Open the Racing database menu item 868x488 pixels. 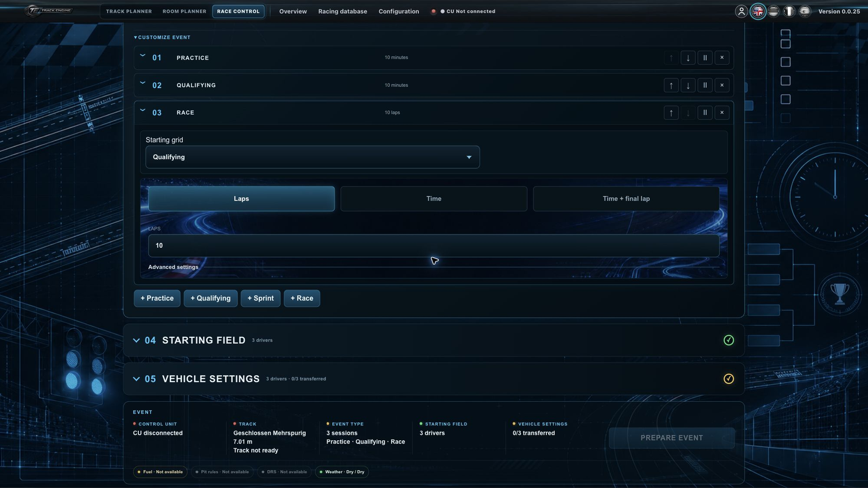[342, 11]
